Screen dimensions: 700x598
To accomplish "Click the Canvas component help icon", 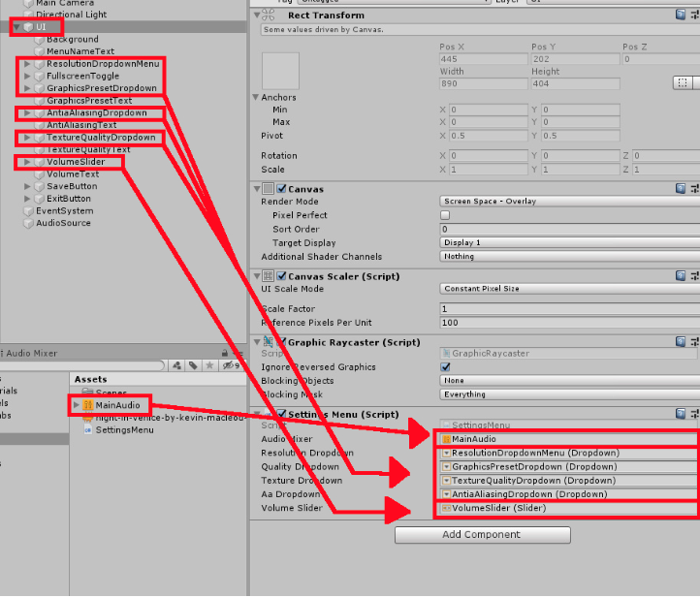I will tap(681, 188).
